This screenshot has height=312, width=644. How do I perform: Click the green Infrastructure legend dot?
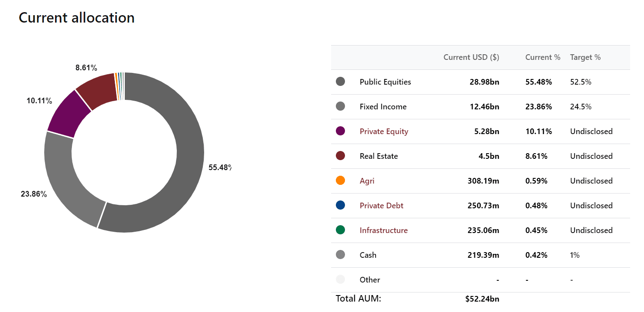click(340, 230)
